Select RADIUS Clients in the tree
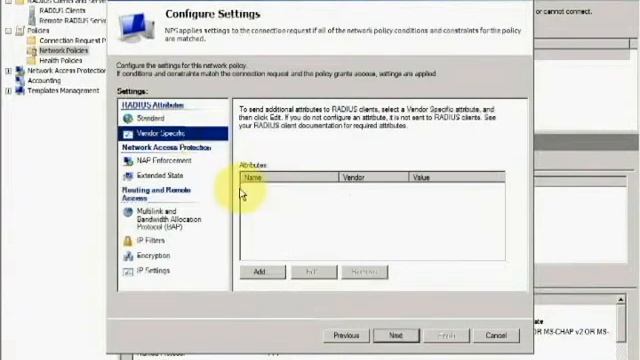This screenshot has width=640, height=360. pos(62,11)
